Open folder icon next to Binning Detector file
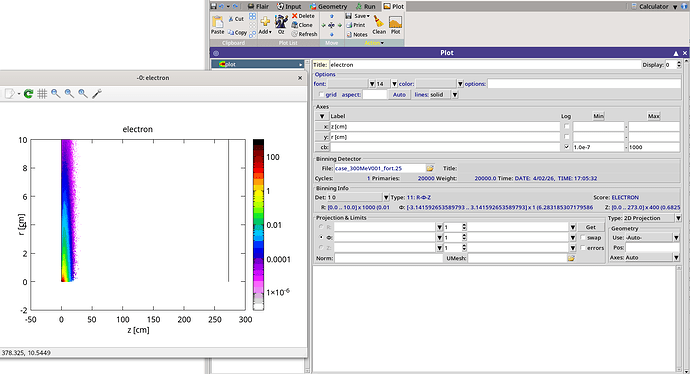 tap(430, 168)
